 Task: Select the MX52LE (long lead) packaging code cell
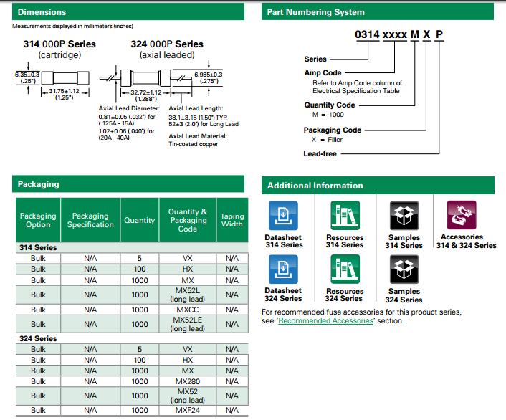[188, 324]
